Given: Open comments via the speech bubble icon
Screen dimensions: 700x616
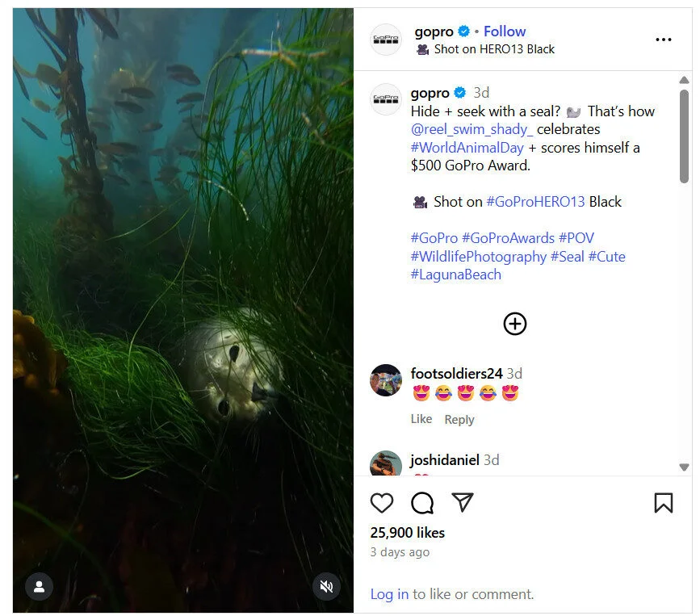Looking at the screenshot, I should click(421, 502).
